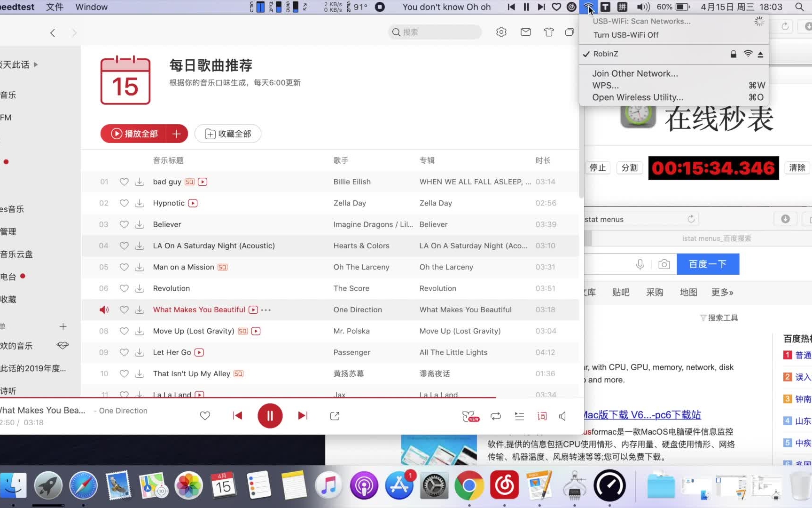Mute volume in the player bar
This screenshot has width=812, height=508.
(x=562, y=416)
